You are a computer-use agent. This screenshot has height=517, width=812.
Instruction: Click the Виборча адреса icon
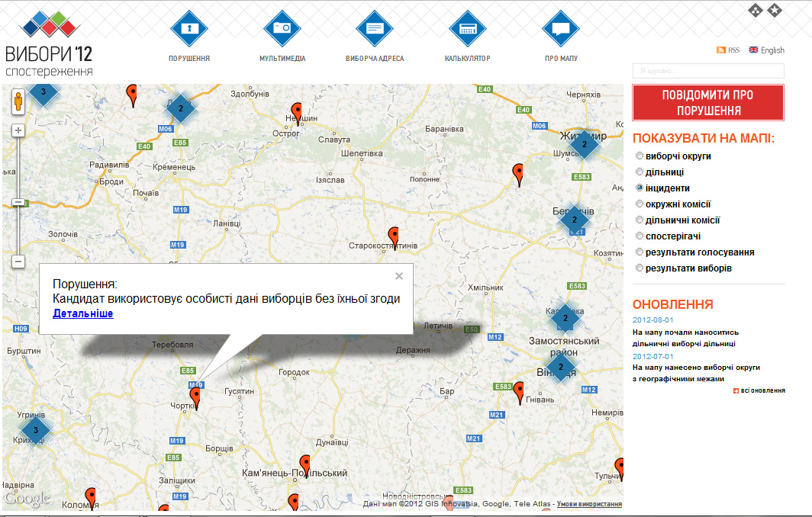(375, 28)
